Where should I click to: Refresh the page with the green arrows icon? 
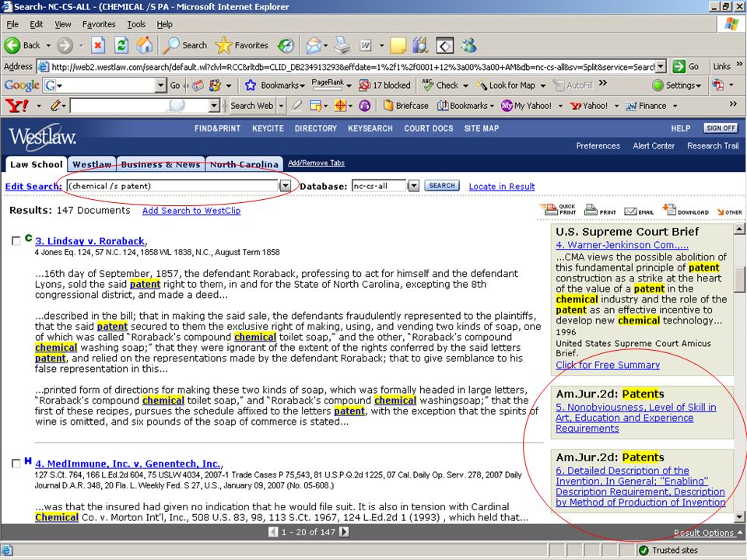[x=121, y=46]
